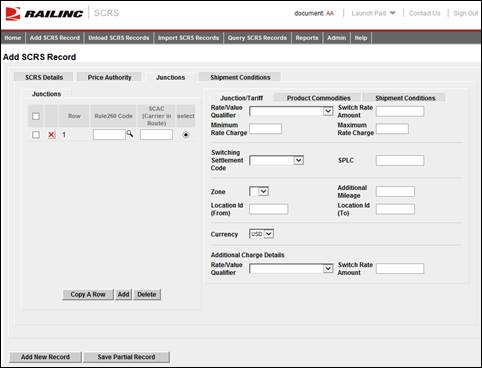Open Import SCRS Records menu item
Image resolution: width=482 pixels, height=368 pixels.
[x=188, y=38]
